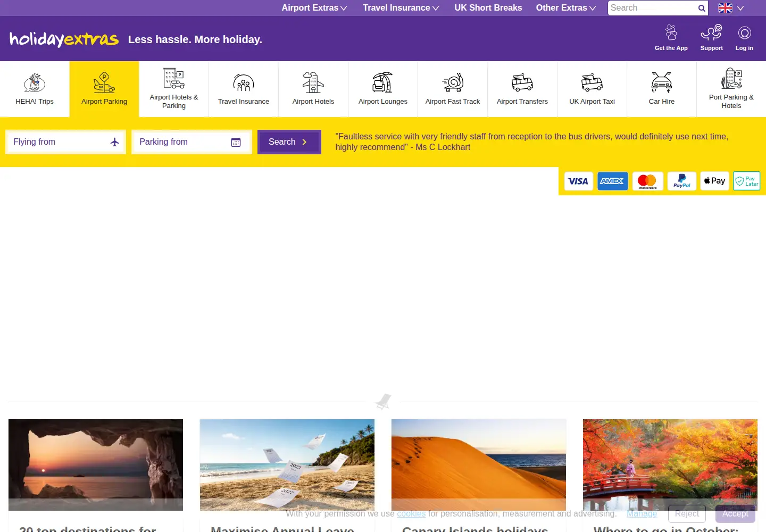The width and height of the screenshot is (766, 532).
Task: Select the Airport Fast Track snail icon
Action: pos(453,82)
